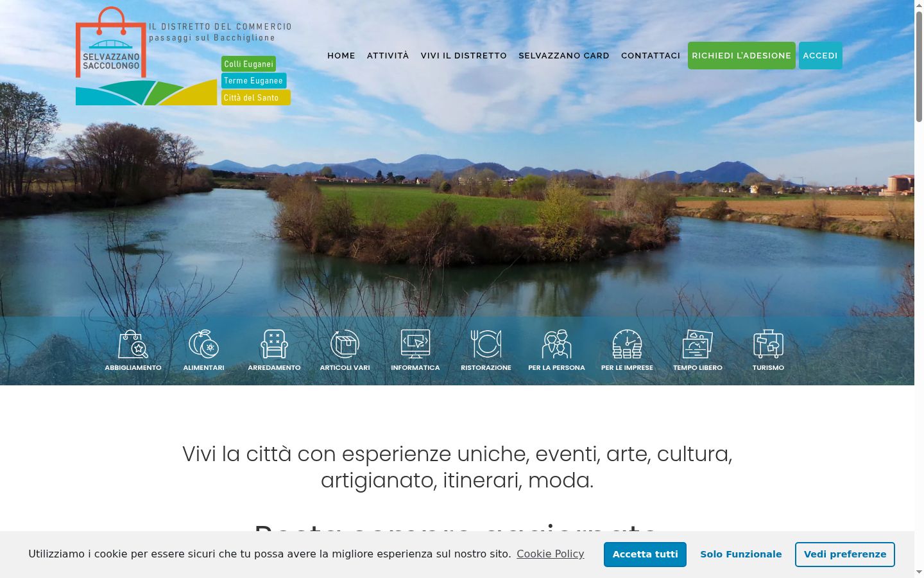This screenshot has height=578, width=924.
Task: Click the Accedi login button
Action: tap(821, 56)
